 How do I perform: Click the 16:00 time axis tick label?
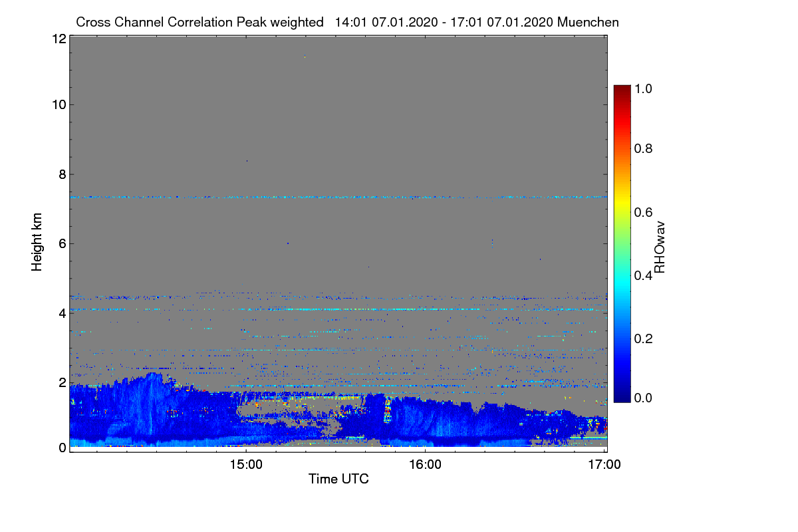tap(425, 465)
